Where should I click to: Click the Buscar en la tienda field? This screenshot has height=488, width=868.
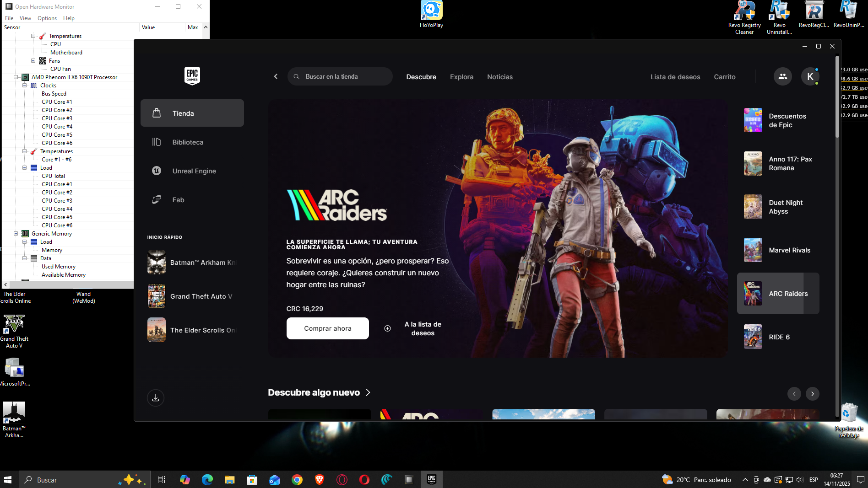[340, 76]
